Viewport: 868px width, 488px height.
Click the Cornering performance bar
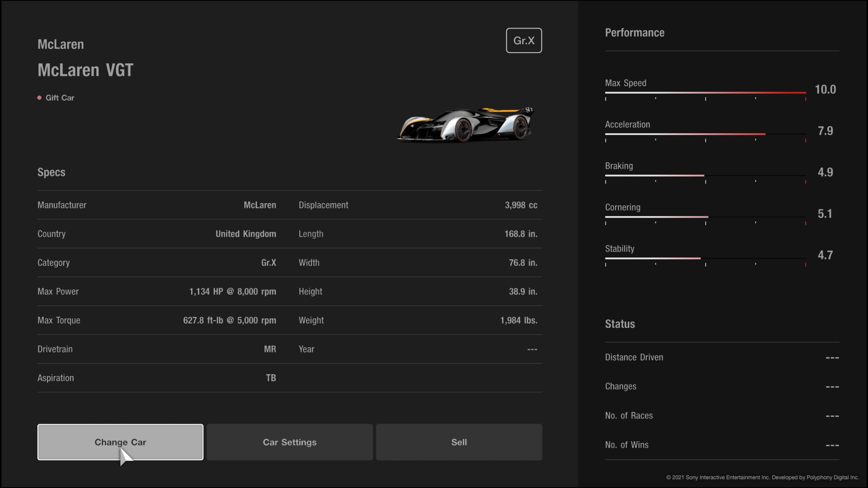(705, 217)
